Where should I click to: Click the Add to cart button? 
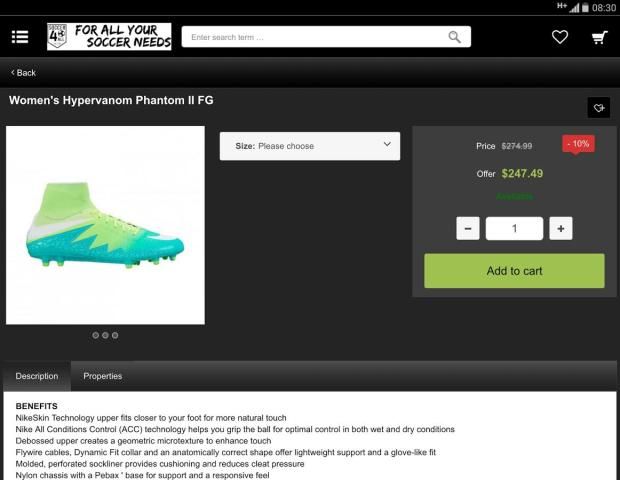tap(514, 271)
